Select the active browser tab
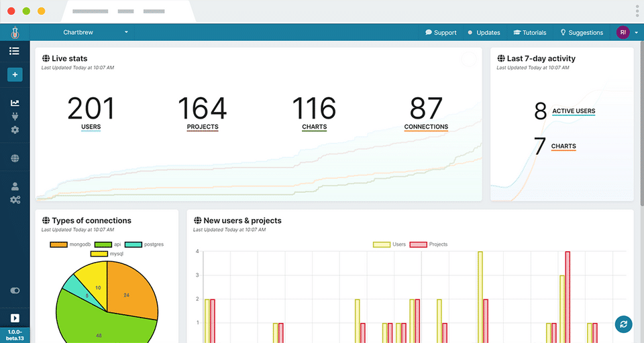The width and height of the screenshot is (644, 343). click(x=128, y=11)
